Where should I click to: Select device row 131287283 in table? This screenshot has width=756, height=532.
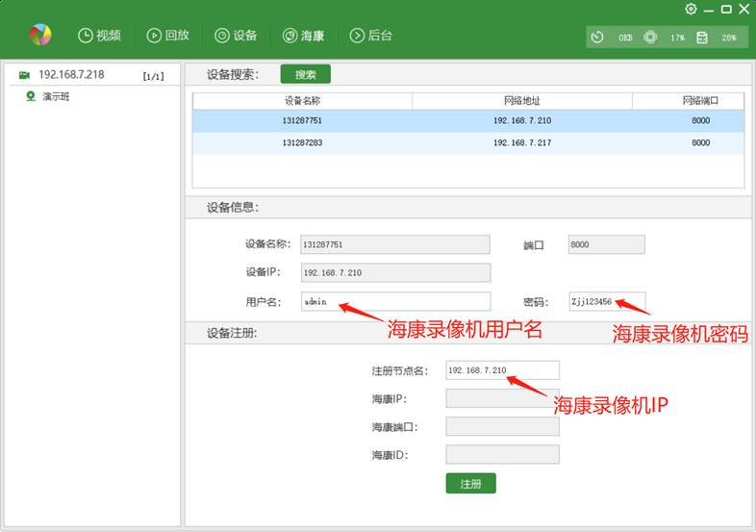[467, 142]
